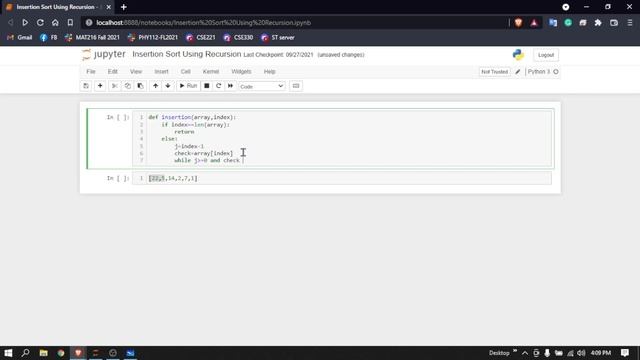Go back in browser history
This screenshot has height=360, width=640.
(11, 23)
